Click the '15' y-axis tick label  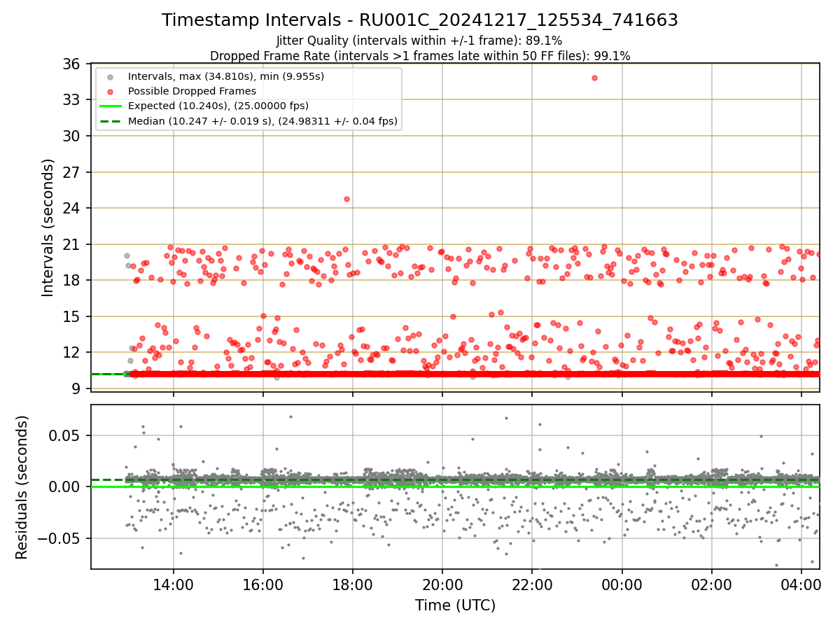[x=72, y=316]
